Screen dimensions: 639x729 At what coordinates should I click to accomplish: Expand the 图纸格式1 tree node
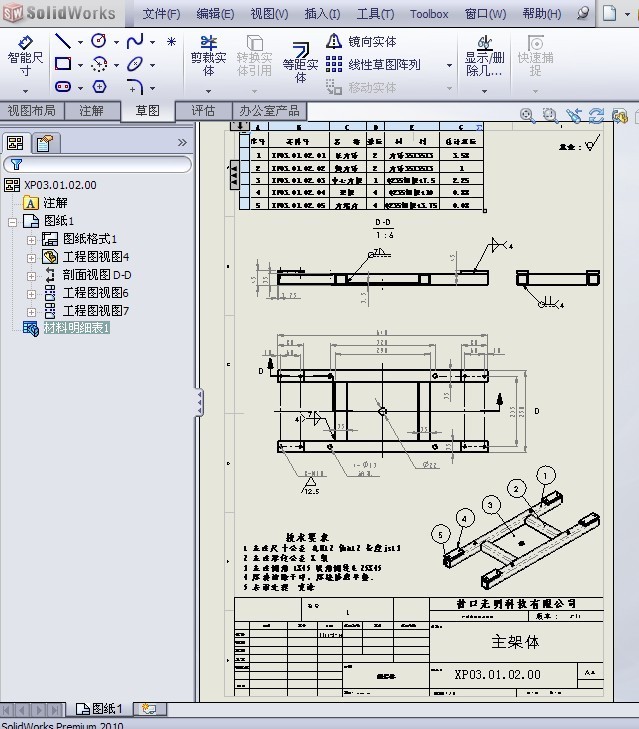[x=31, y=240]
